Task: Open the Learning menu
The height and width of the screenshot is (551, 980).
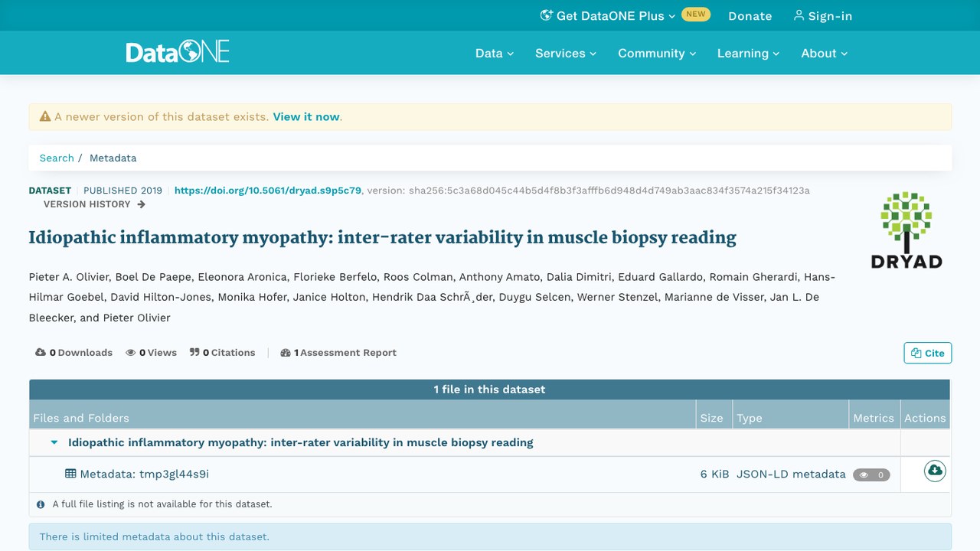Action: [x=748, y=53]
